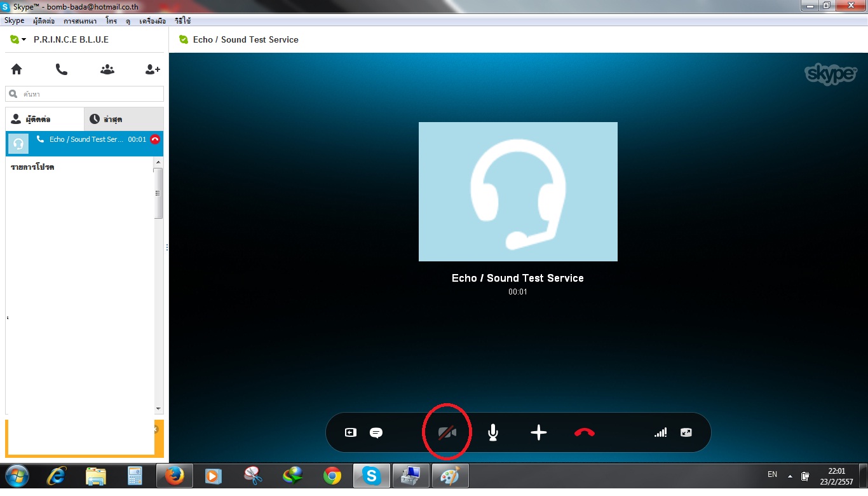This screenshot has height=496, width=868.
Task: Turn on the video camera
Action: [x=447, y=432]
